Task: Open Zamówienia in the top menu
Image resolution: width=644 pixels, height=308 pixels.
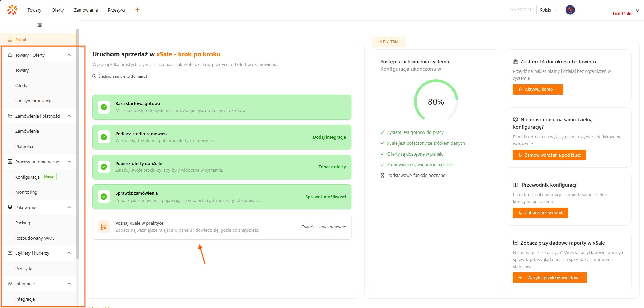Action: pos(86,10)
